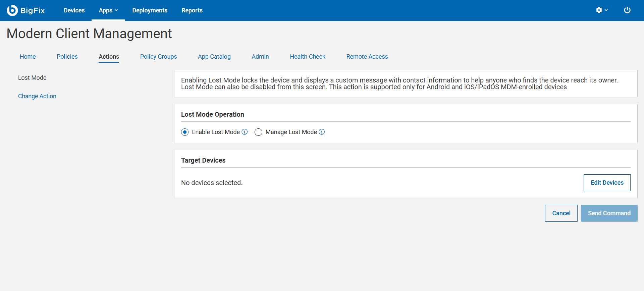Click the Change Action link

pos(37,96)
